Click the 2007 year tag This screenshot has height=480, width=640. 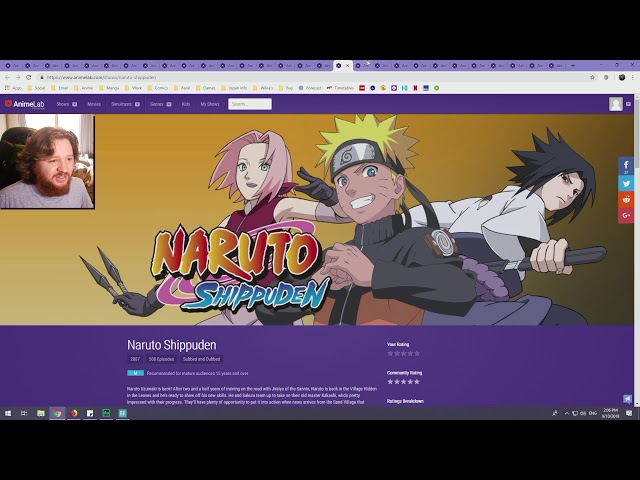(x=135, y=359)
